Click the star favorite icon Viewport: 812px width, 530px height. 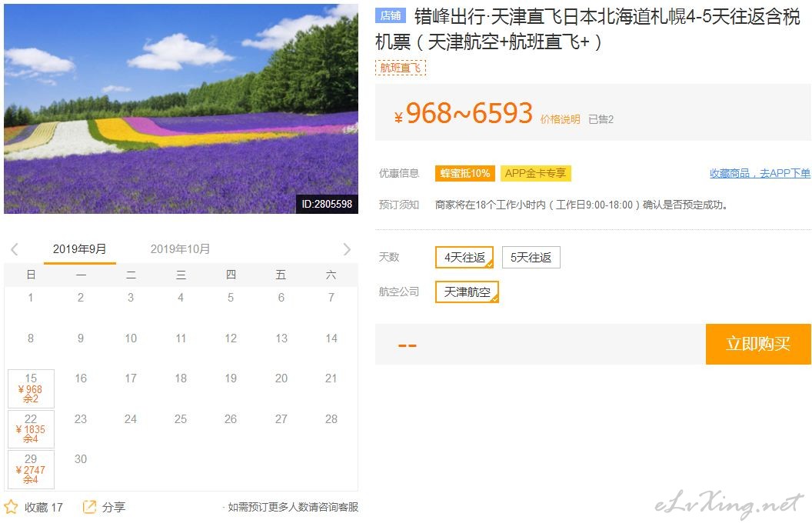coord(11,507)
